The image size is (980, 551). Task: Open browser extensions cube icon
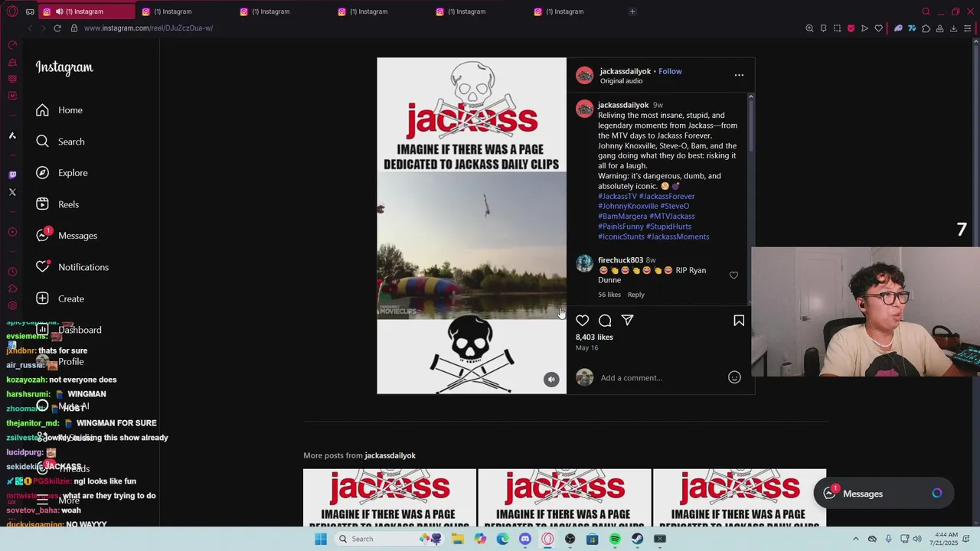926,28
